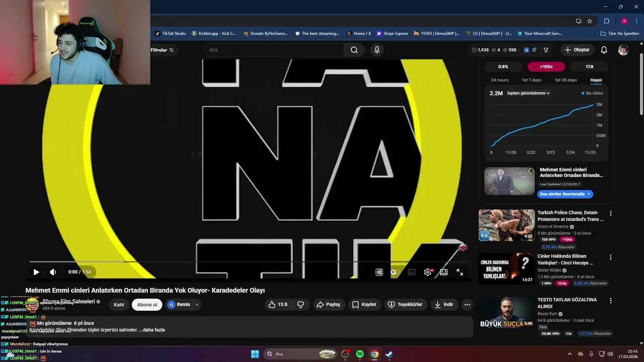
Task: Open options for TESTO TAYLAN video
Action: pyautogui.click(x=611, y=301)
